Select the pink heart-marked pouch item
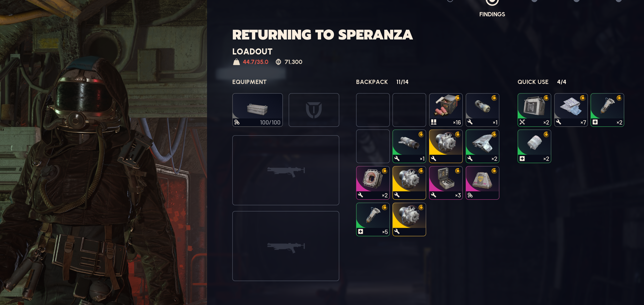The width and height of the screenshot is (644, 305). 482,183
